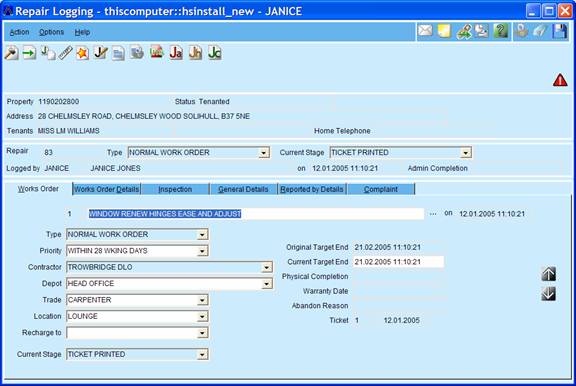Switch to the Works Order Details tab
The width and height of the screenshot is (576, 386).
tap(107, 189)
